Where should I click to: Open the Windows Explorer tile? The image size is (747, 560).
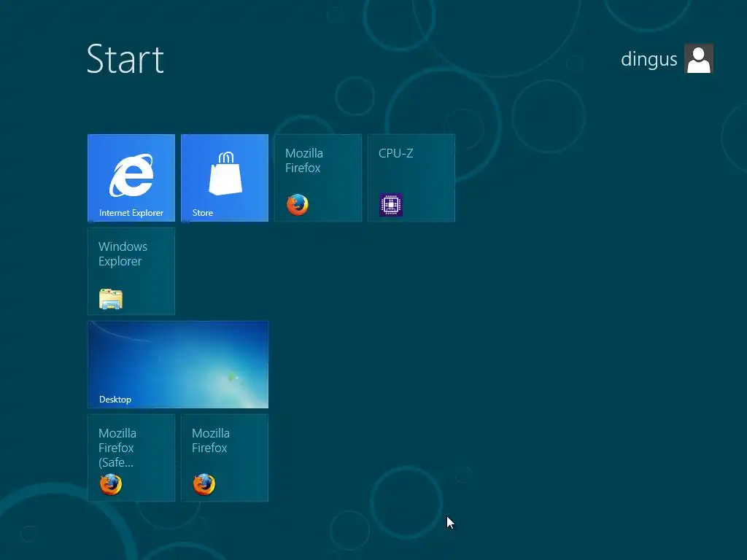(131, 271)
